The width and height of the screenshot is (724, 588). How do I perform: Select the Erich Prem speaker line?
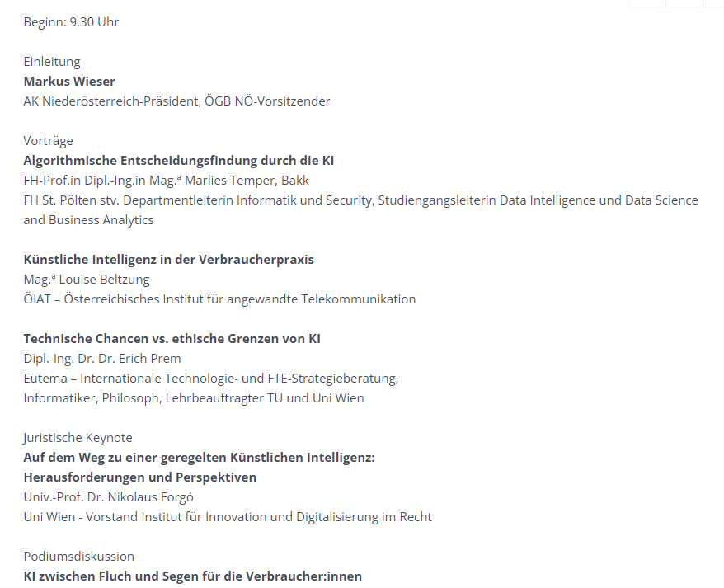point(101,359)
